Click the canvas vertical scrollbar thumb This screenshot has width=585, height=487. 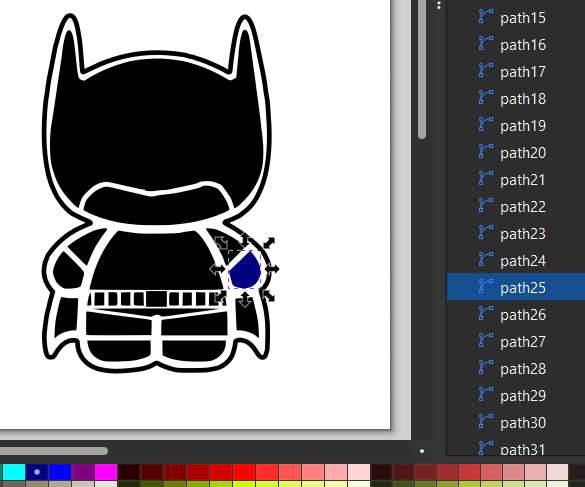422,69
